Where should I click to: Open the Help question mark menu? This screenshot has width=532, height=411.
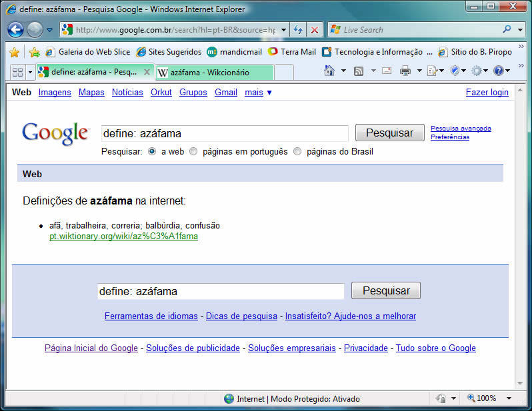(x=501, y=71)
